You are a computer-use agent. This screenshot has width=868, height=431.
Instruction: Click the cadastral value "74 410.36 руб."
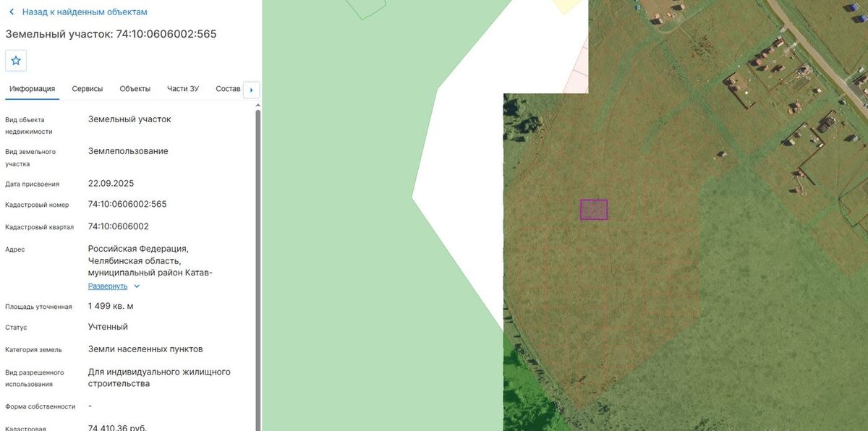[x=117, y=428]
